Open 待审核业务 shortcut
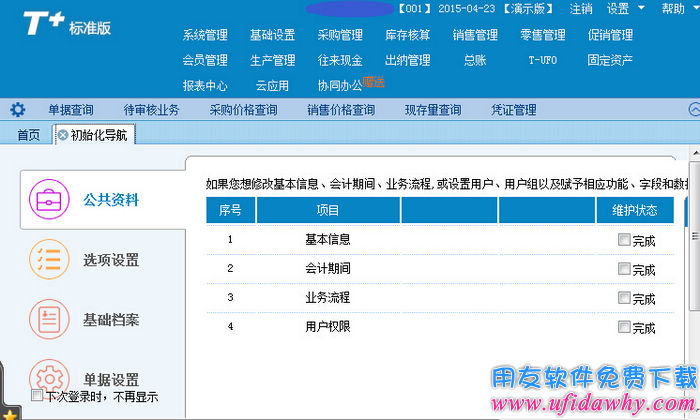 151,110
